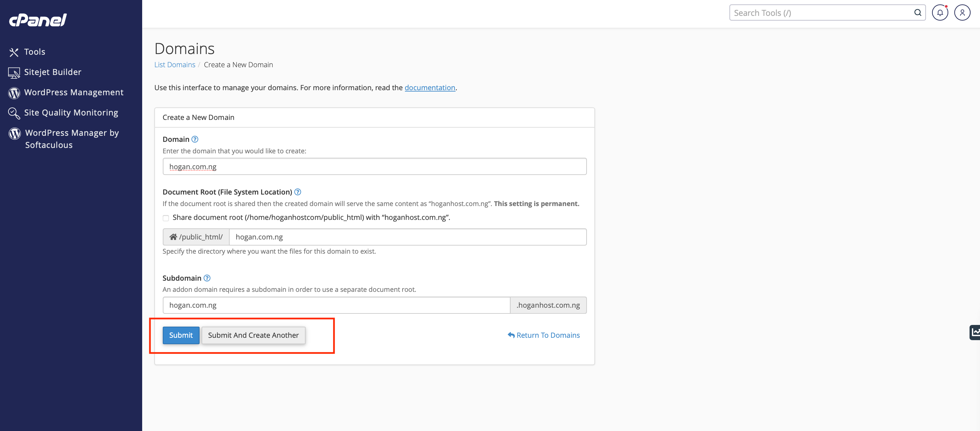Click the document root directory field
The width and height of the screenshot is (980, 431).
(x=408, y=237)
